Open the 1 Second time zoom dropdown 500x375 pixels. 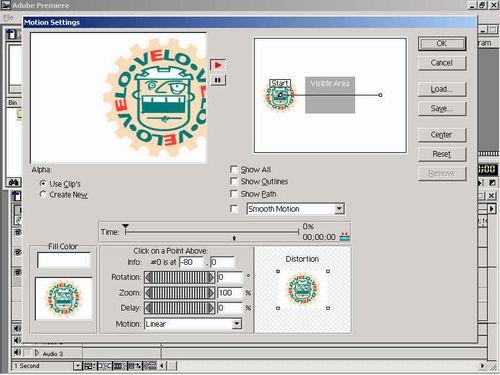click(77, 366)
